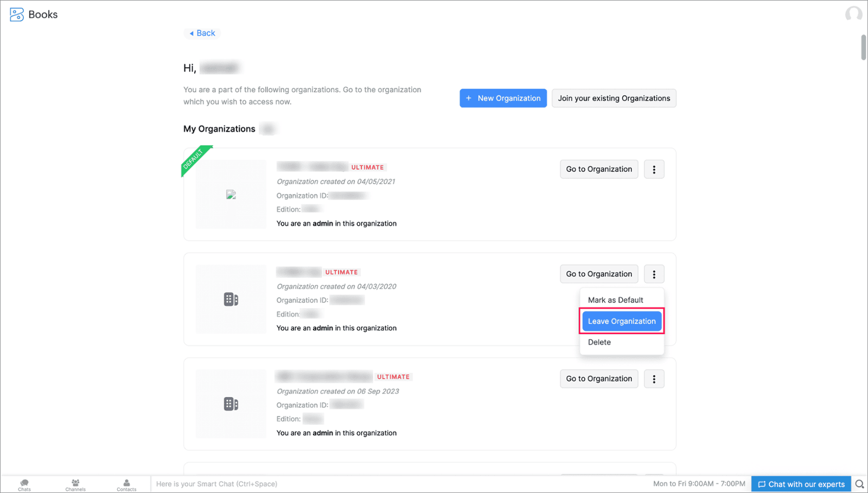868x493 pixels.
Task: Open Channels in the bottom bar
Action: coord(75,485)
